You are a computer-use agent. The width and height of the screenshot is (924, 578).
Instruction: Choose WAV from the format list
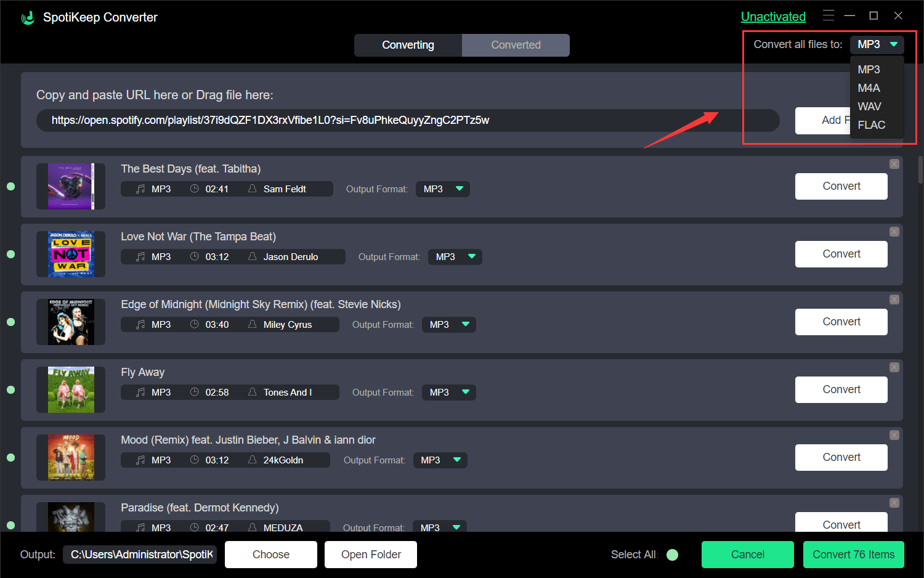point(869,107)
